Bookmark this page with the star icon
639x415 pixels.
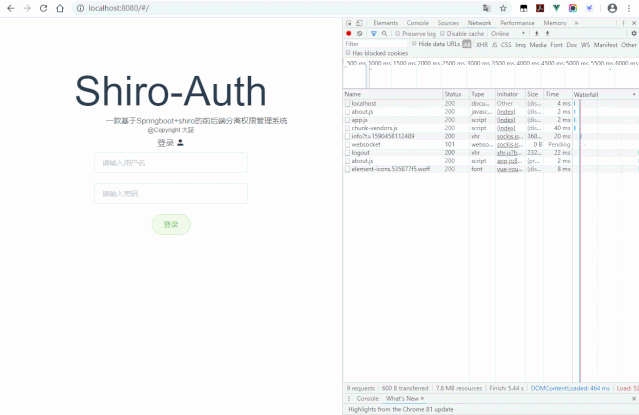pyautogui.click(x=502, y=8)
